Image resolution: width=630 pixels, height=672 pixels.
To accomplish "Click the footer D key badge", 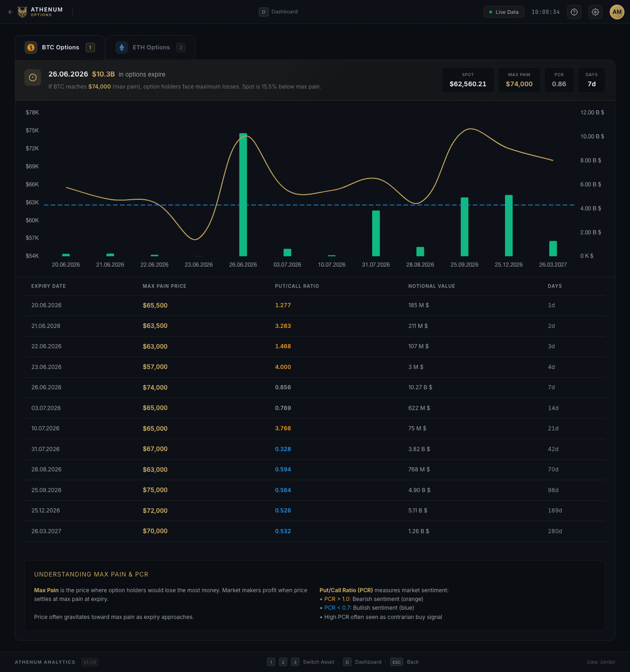I will pyautogui.click(x=347, y=662).
